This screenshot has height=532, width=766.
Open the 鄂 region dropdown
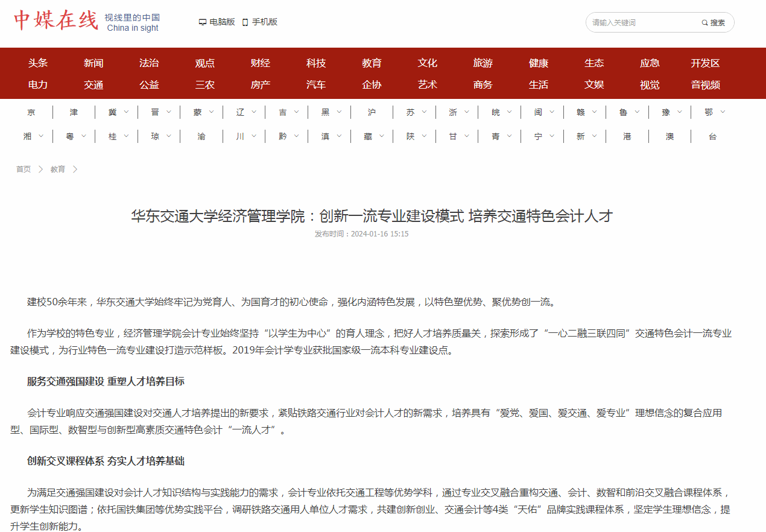tap(723, 112)
